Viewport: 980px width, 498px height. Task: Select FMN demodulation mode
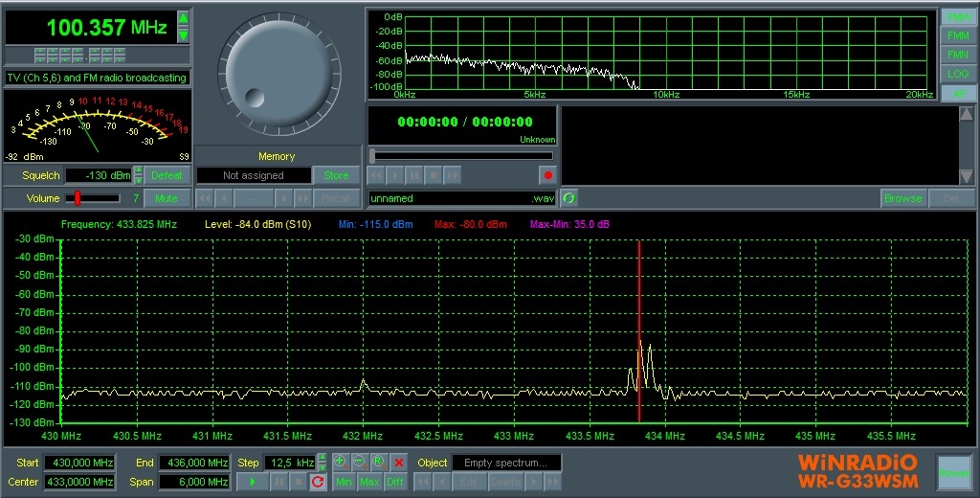tap(957, 55)
